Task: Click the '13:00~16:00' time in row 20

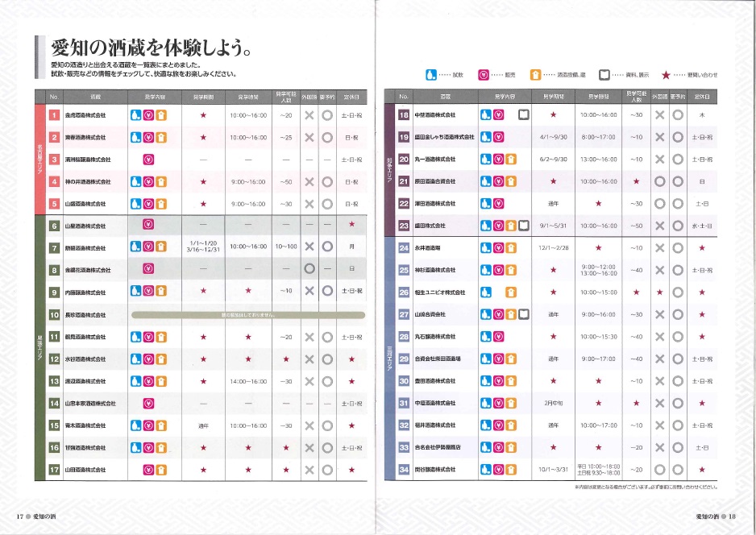Action: (598, 159)
